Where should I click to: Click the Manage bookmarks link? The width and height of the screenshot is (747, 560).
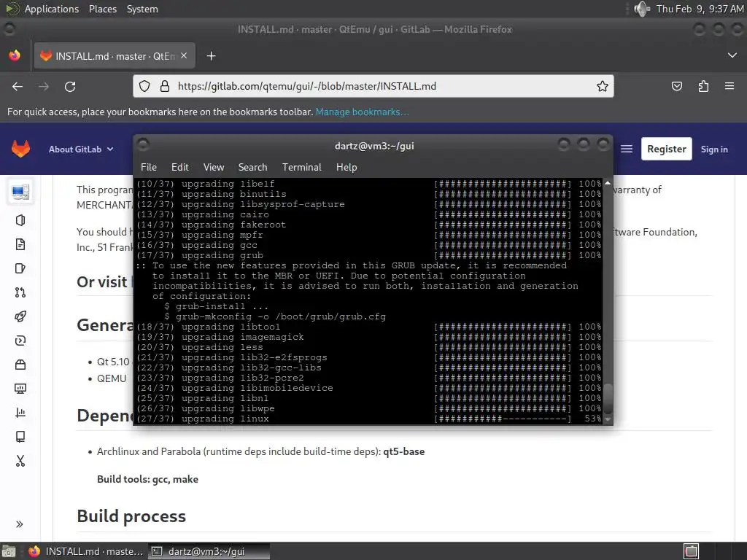click(x=362, y=112)
